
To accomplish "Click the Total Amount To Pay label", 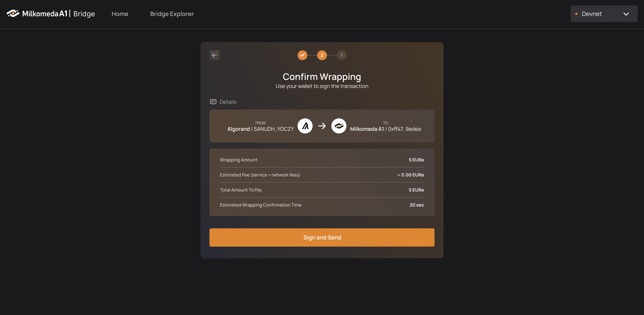I will [x=241, y=190].
